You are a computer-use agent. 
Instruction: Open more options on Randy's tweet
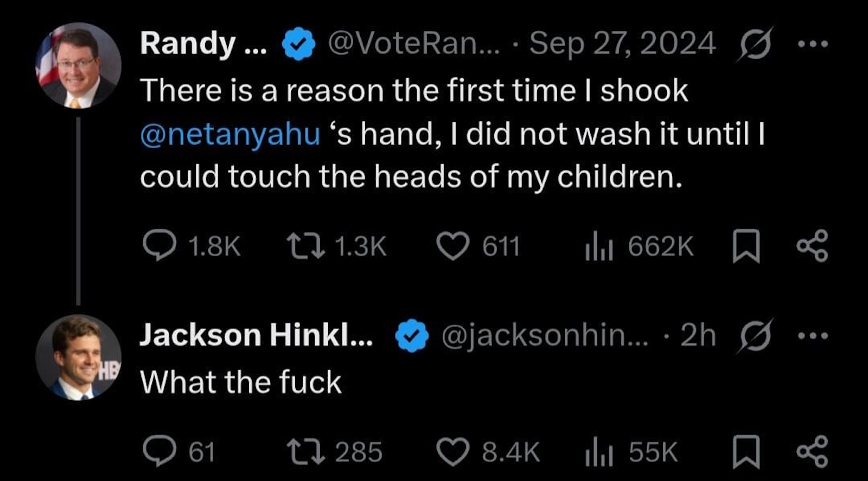click(x=813, y=44)
